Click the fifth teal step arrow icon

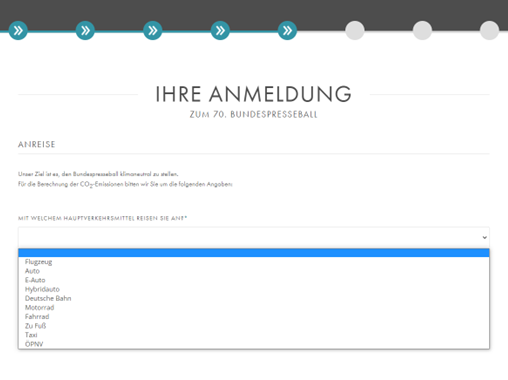(287, 31)
